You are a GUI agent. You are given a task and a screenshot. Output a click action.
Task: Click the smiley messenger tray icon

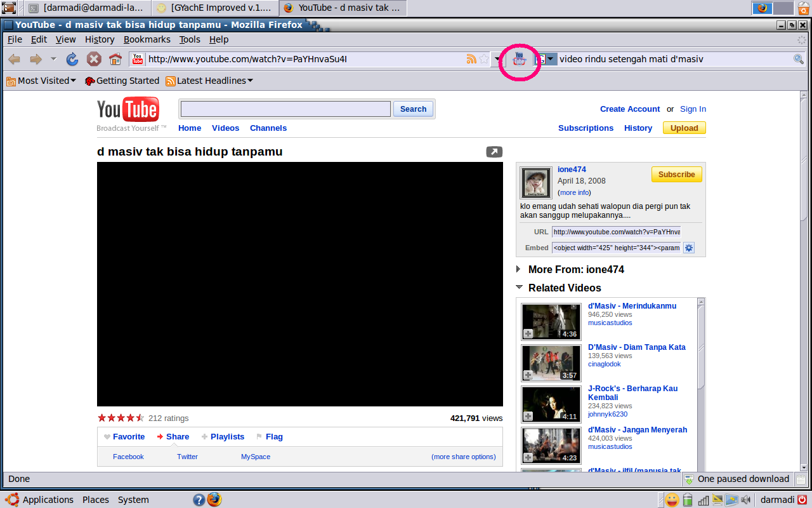672,500
